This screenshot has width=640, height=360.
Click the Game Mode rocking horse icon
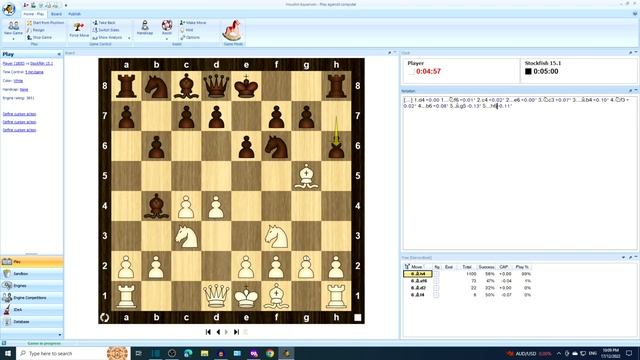(233, 30)
